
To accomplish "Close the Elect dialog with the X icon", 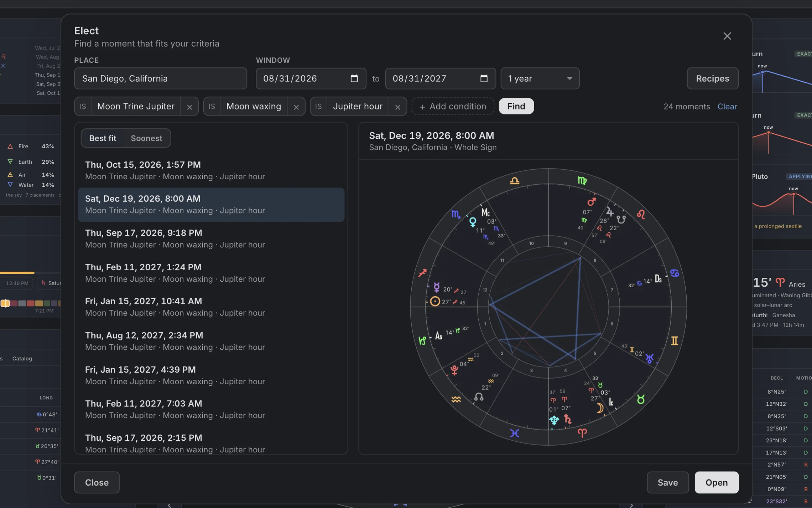I will pos(727,36).
